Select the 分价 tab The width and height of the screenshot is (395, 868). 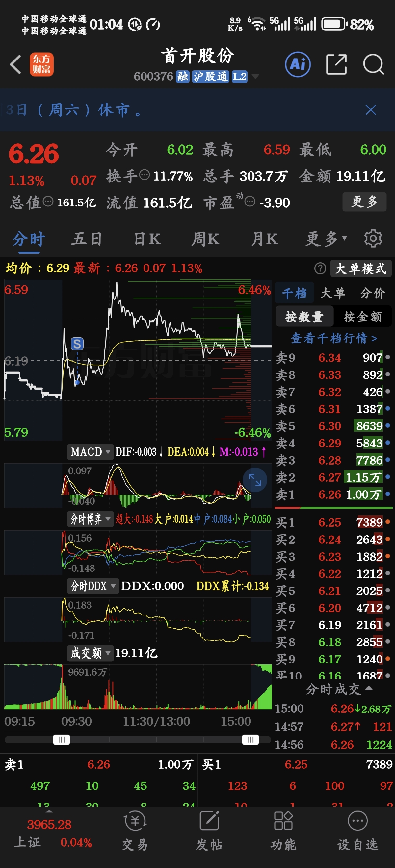[372, 293]
